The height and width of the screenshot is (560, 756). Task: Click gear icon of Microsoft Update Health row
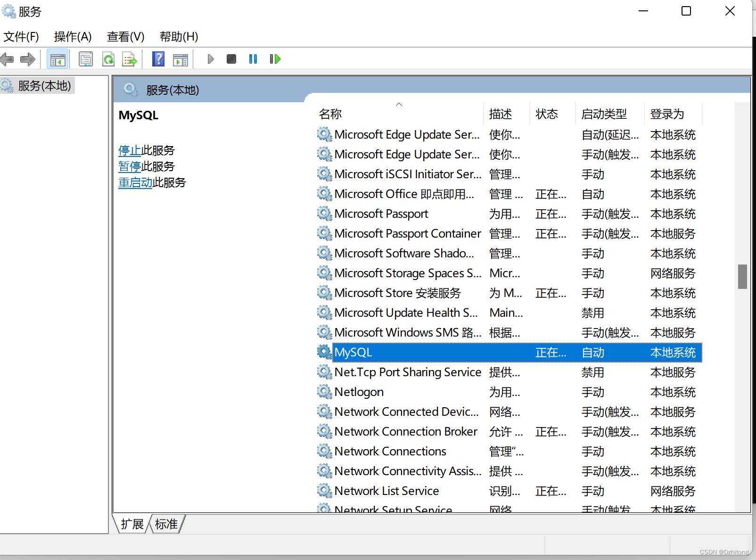pos(324,313)
